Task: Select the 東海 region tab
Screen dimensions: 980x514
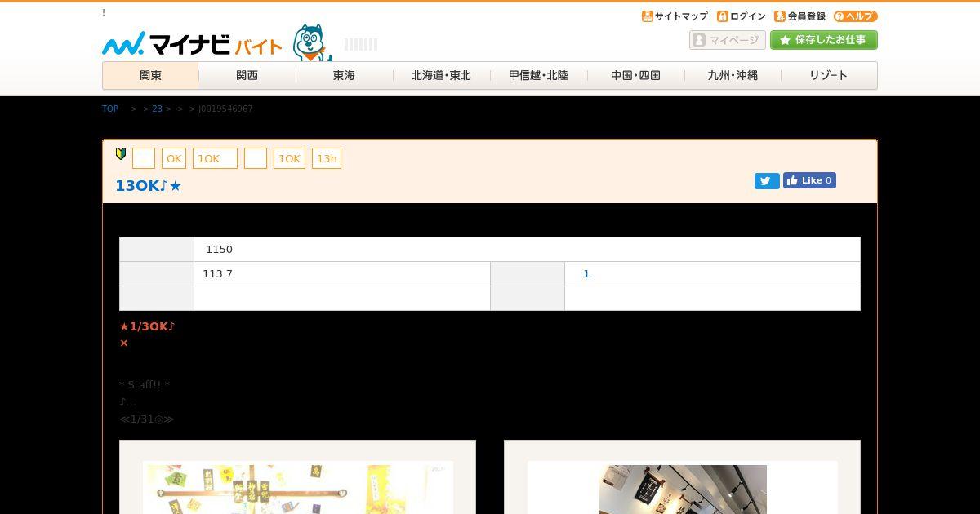Action: pos(344,75)
